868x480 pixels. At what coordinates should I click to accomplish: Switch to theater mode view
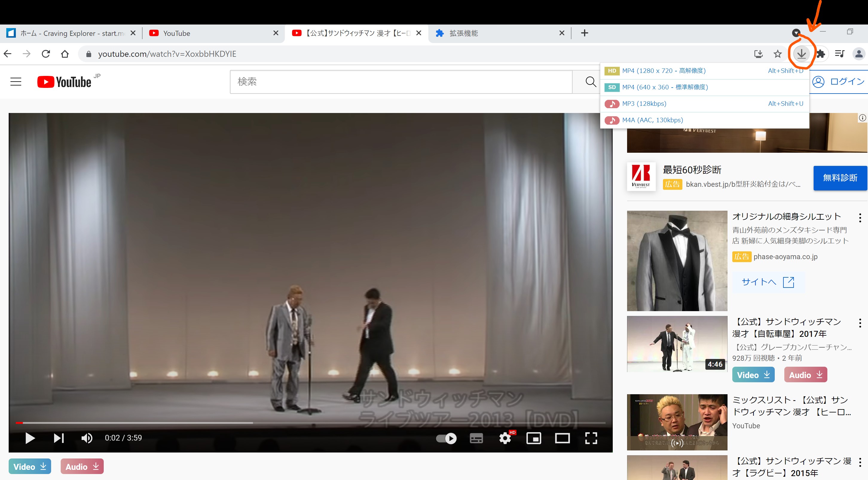tap(563, 438)
